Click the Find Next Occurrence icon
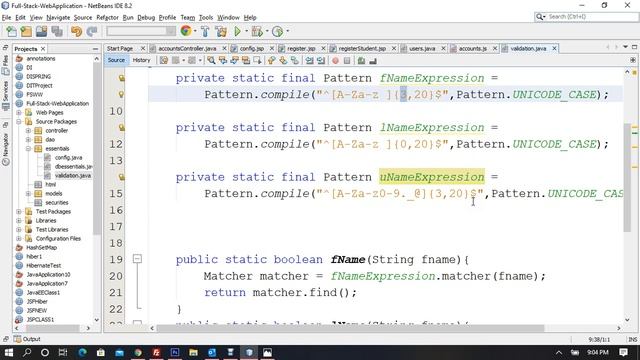 click(x=234, y=60)
